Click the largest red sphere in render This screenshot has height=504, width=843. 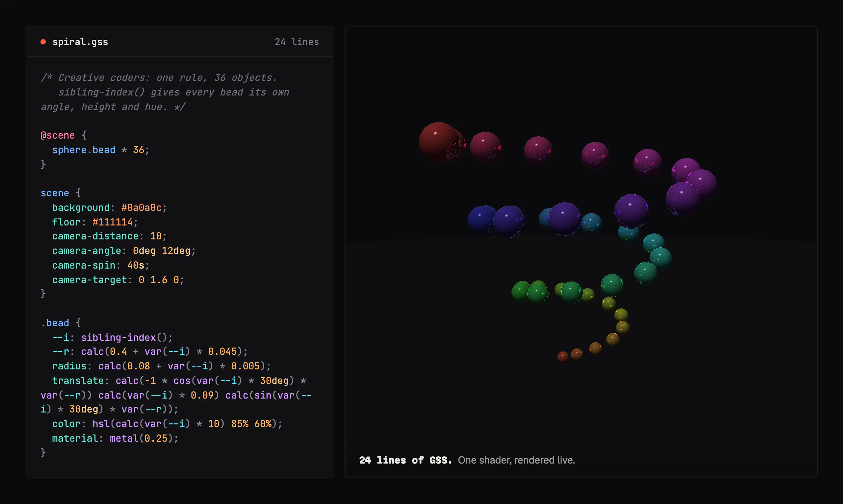(439, 142)
